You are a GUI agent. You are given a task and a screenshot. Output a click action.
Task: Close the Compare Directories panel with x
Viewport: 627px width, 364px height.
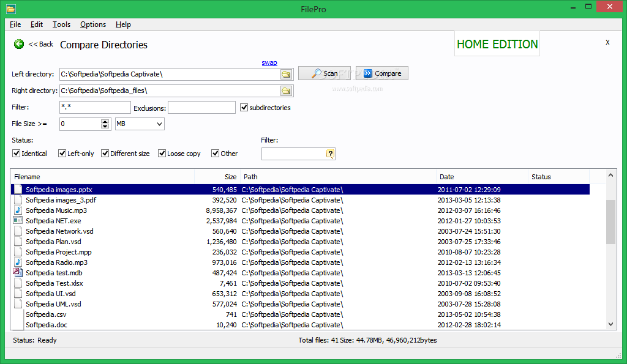(607, 42)
